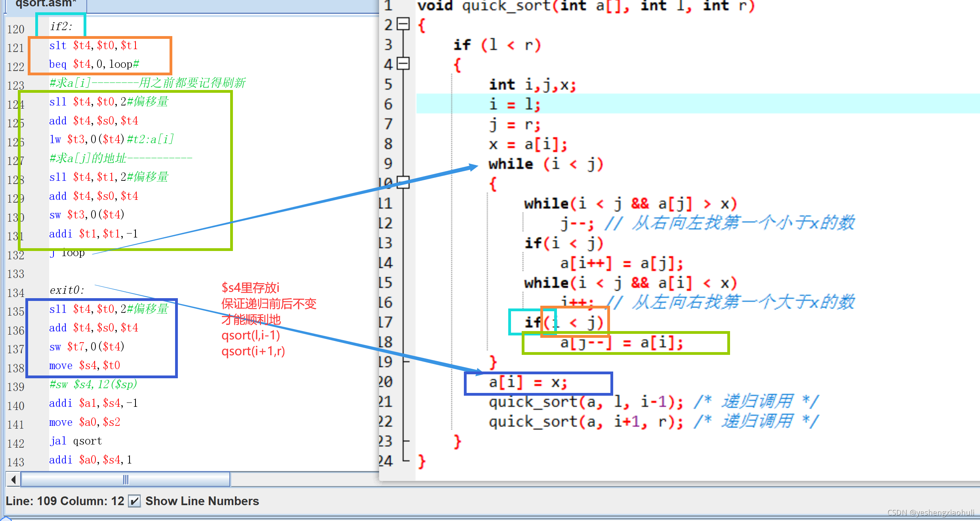980x521 pixels.
Task: Select the qsort.asm tab
Action: click(x=45, y=4)
